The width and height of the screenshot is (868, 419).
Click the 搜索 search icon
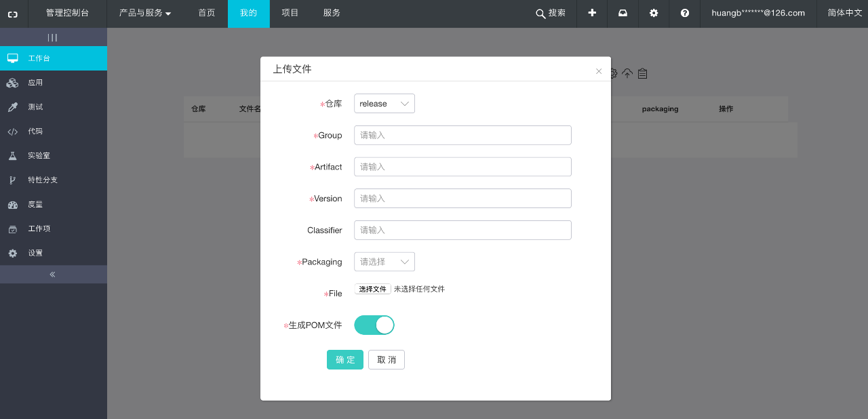point(540,14)
